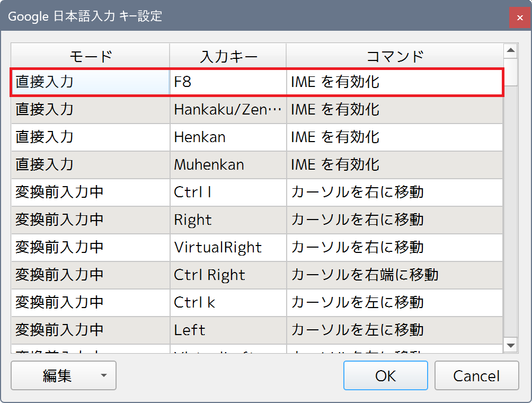Click the vertical scrollbar thumb
Screen dimensions: 532x403
[x=511, y=72]
